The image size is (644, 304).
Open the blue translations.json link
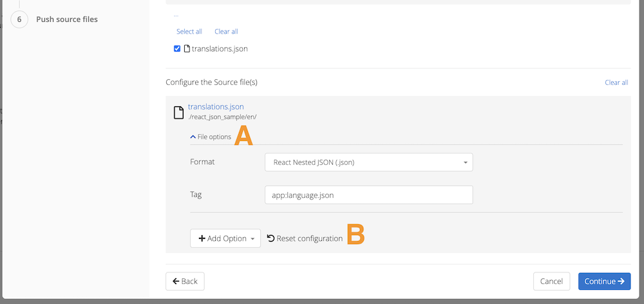click(216, 107)
